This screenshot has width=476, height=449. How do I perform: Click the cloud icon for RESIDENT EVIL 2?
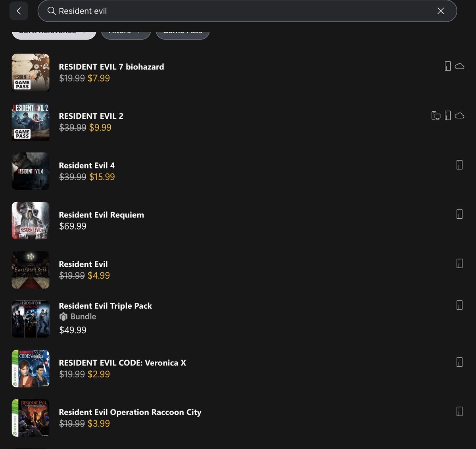(460, 116)
